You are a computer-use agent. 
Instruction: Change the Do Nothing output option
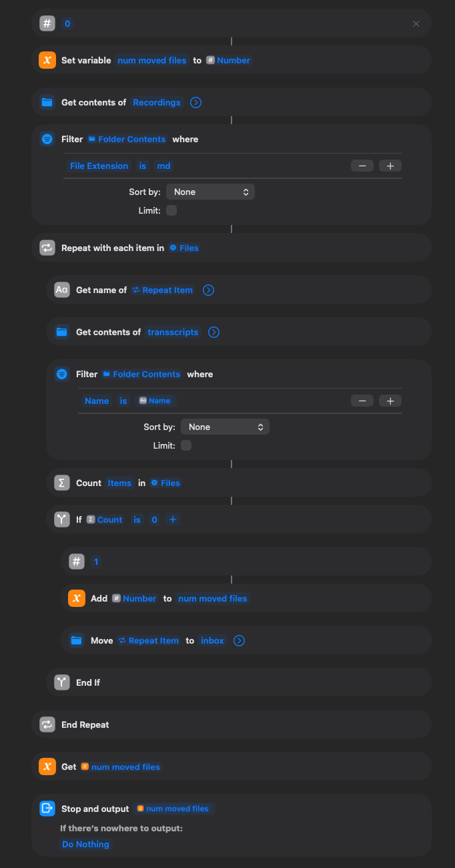[x=85, y=844]
